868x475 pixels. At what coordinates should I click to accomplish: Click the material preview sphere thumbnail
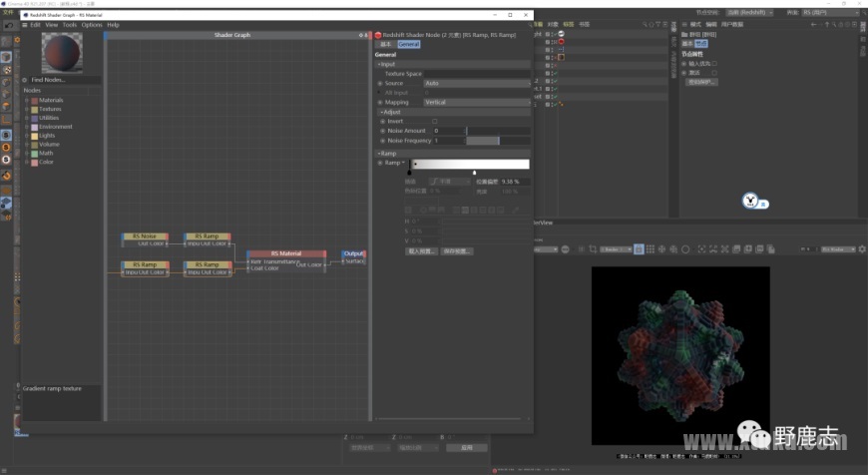click(x=62, y=53)
